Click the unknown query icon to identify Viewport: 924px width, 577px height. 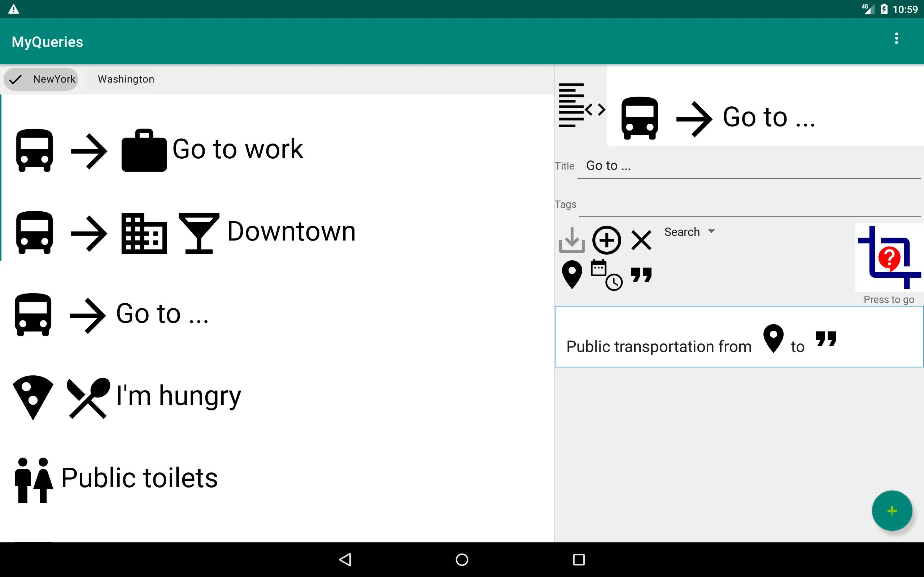(888, 259)
